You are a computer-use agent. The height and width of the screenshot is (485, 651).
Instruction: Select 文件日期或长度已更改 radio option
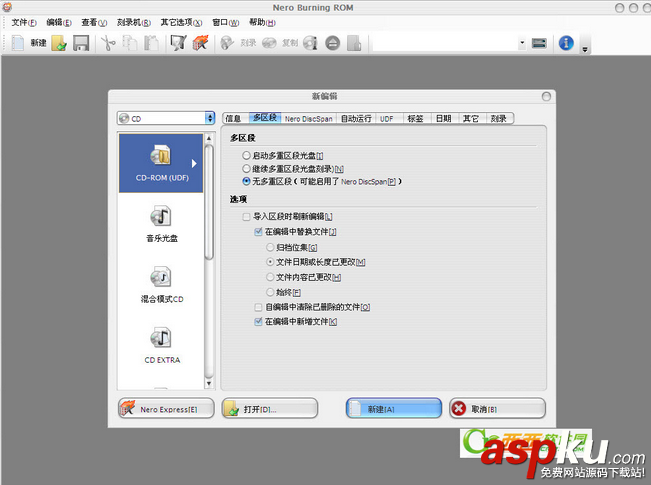pos(270,262)
